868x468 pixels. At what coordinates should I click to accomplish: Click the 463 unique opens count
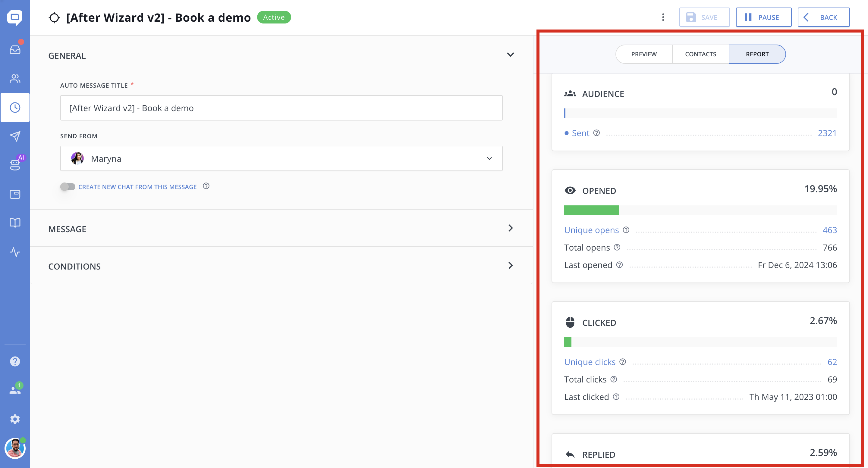(x=830, y=230)
